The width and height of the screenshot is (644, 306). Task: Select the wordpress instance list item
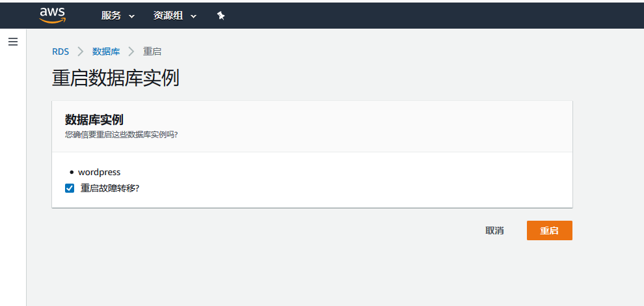click(99, 172)
